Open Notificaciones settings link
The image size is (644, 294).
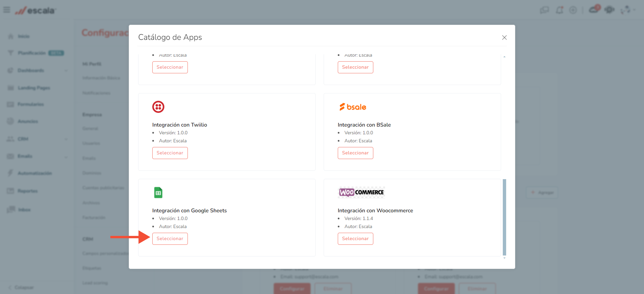pos(96,93)
